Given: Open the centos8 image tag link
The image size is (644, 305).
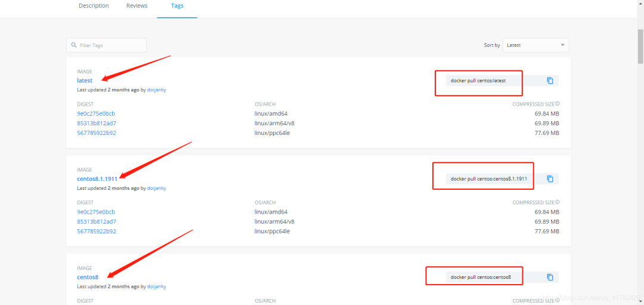Looking at the screenshot, I should [x=88, y=277].
